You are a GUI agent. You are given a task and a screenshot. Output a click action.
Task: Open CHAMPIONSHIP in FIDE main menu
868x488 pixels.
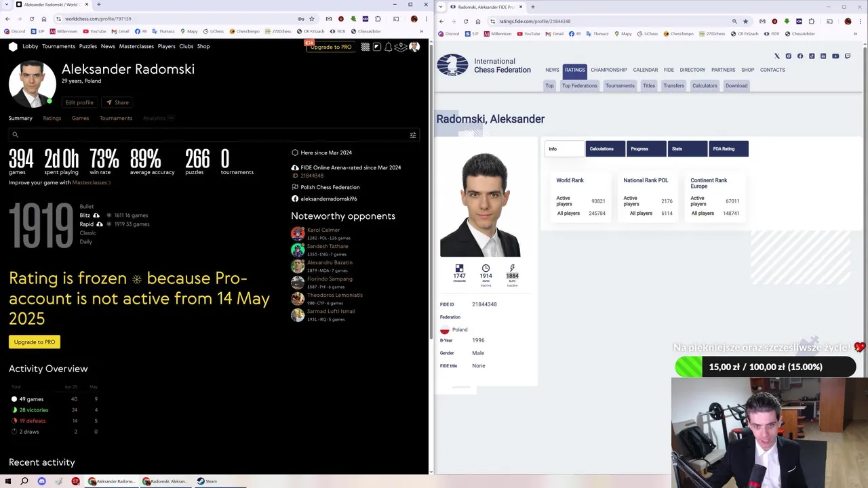click(x=609, y=70)
